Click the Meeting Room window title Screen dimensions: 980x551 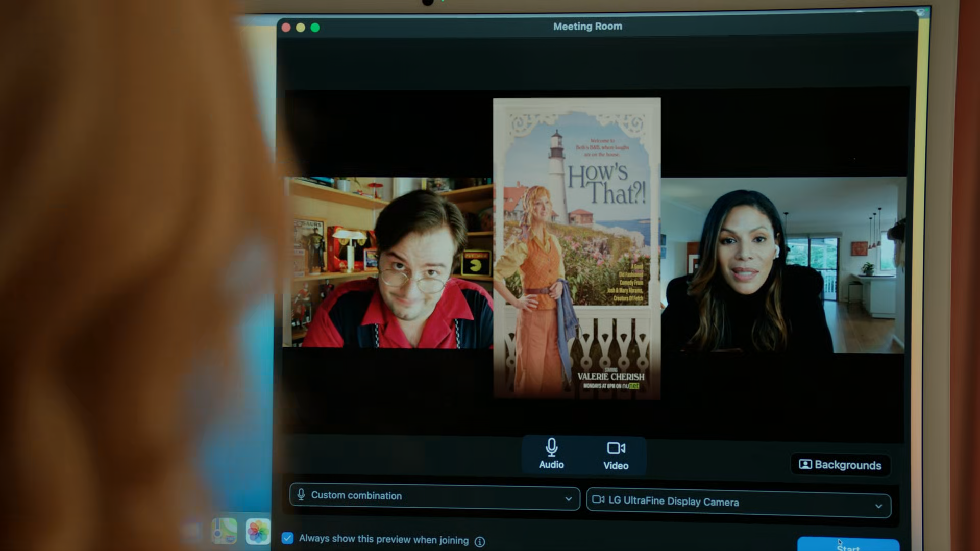coord(587,27)
